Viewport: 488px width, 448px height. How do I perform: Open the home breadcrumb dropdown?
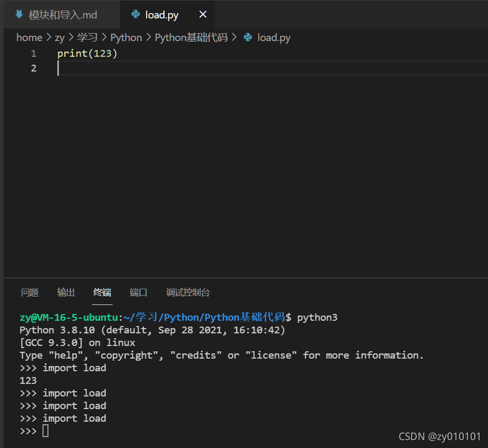(x=29, y=37)
